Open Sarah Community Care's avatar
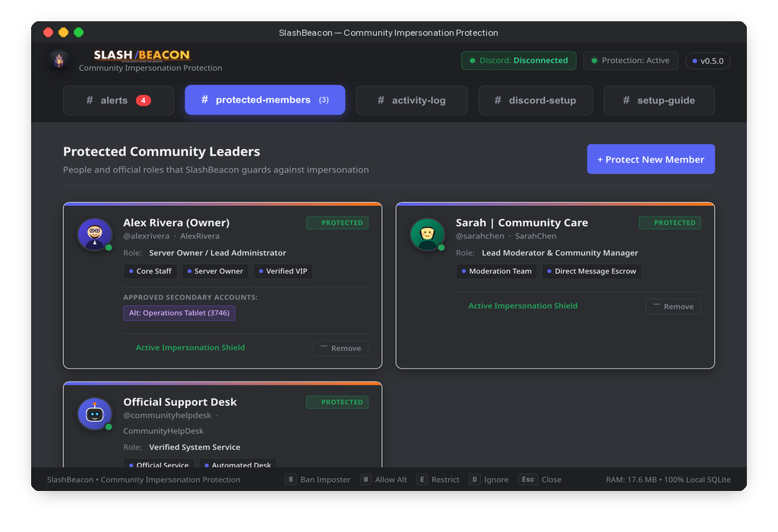Viewport: 778px width, 532px height. pyautogui.click(x=427, y=234)
